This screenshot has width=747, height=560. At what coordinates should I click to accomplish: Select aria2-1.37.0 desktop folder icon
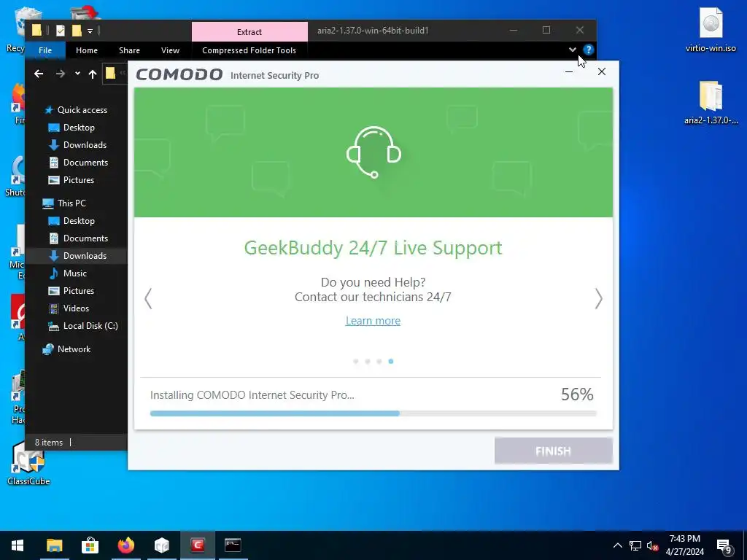(711, 102)
